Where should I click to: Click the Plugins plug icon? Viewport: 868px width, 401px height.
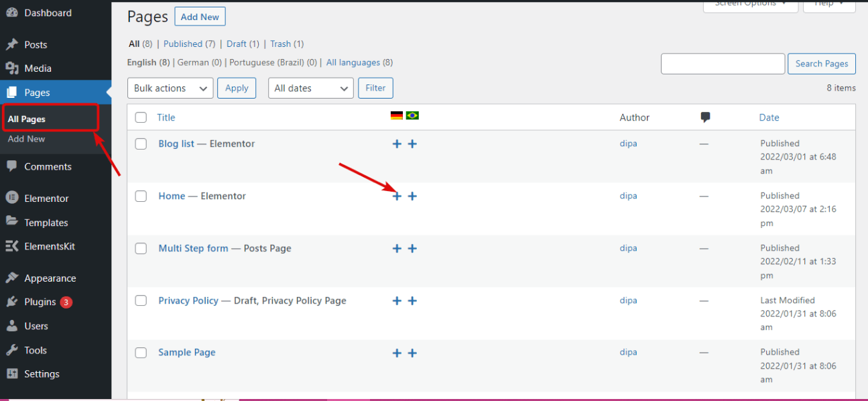coord(11,302)
